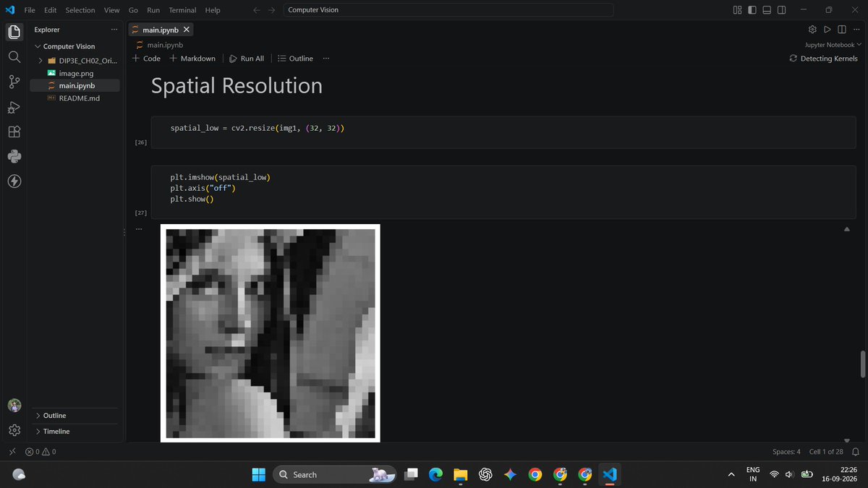Open the Terminal menu
The width and height of the screenshot is (868, 488).
[182, 10]
